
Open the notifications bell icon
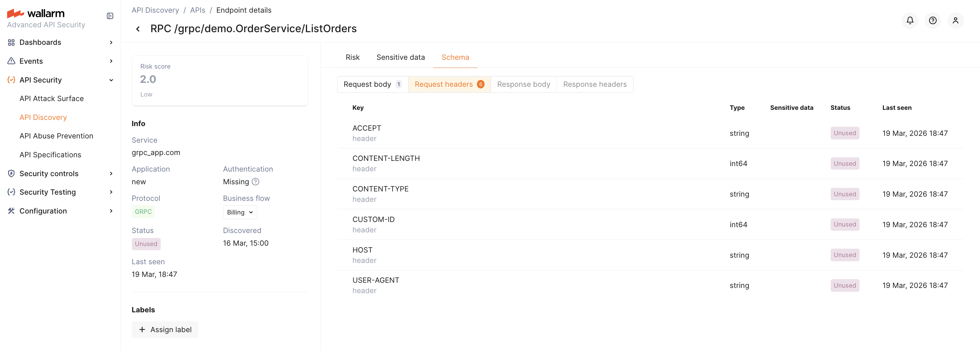tap(910, 20)
